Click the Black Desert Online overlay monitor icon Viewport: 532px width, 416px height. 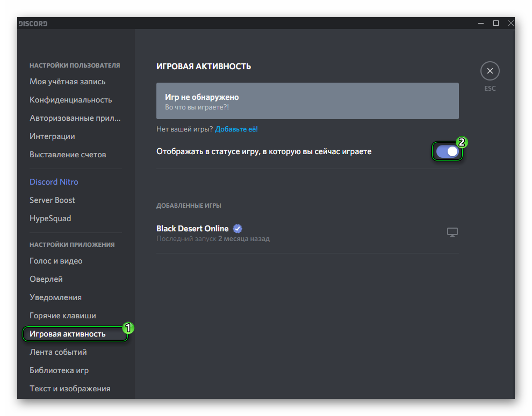tap(452, 232)
